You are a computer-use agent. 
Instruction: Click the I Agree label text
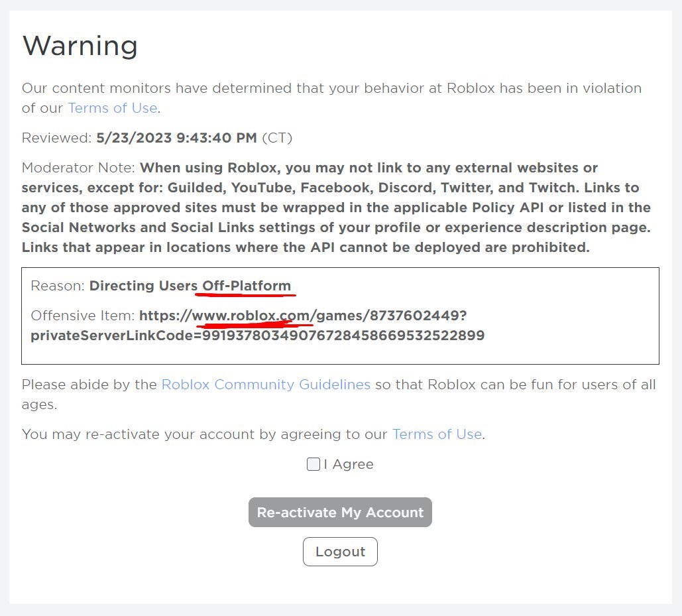pos(349,464)
